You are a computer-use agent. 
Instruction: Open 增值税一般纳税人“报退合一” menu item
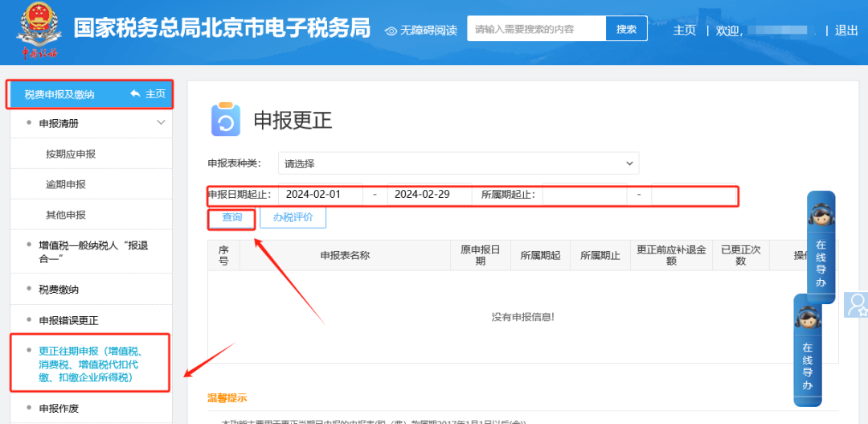coord(93,252)
